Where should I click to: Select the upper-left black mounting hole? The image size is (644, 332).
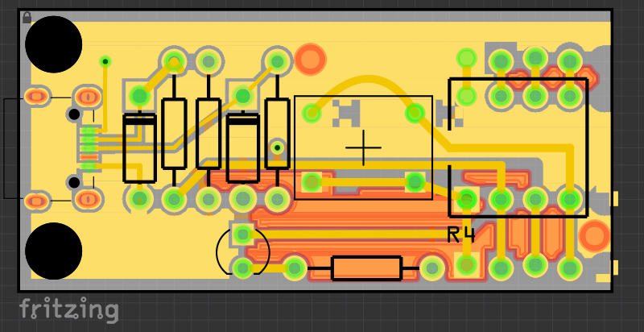(x=54, y=44)
